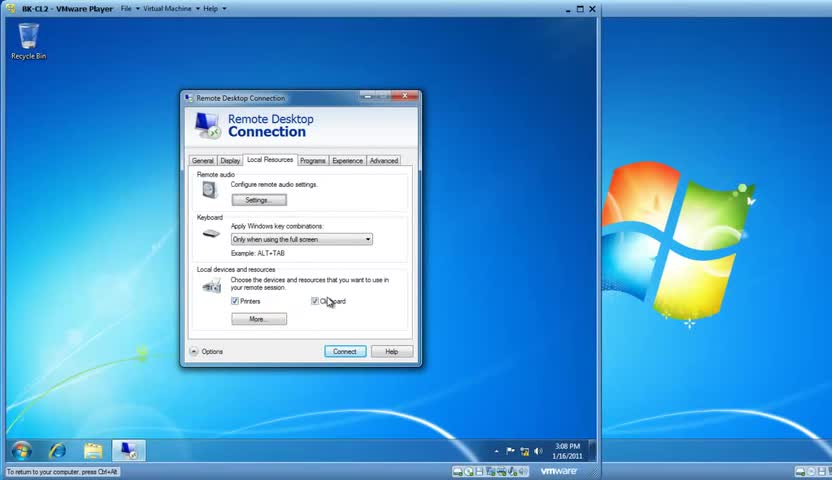Click the VMware Player title bar icon
Viewport: 832px width, 480px height.
11,8
